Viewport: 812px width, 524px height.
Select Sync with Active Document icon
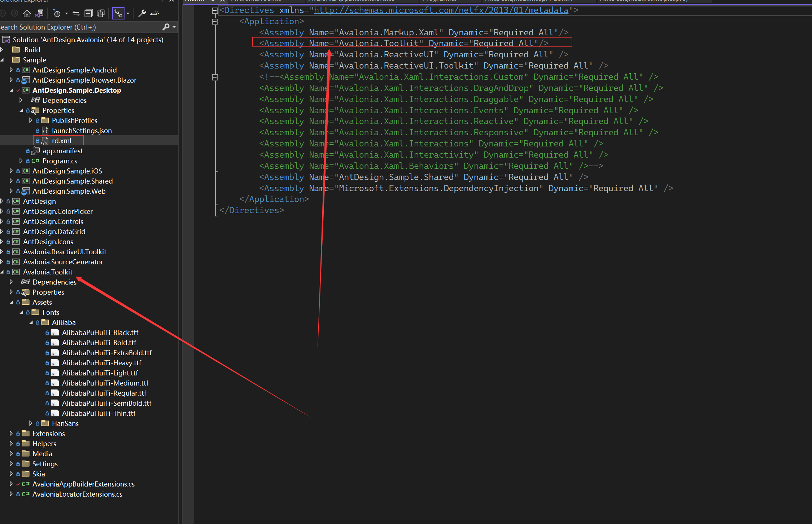click(76, 13)
